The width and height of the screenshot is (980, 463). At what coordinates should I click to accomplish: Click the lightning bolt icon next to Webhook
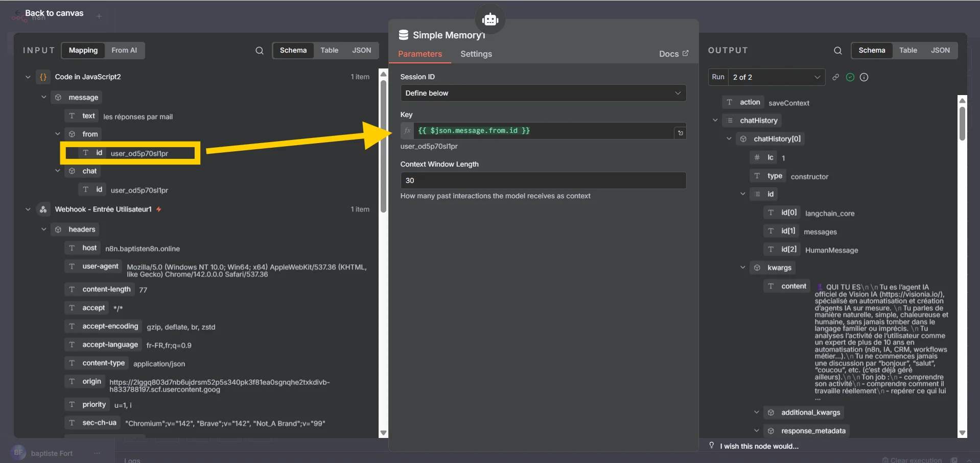tap(159, 210)
